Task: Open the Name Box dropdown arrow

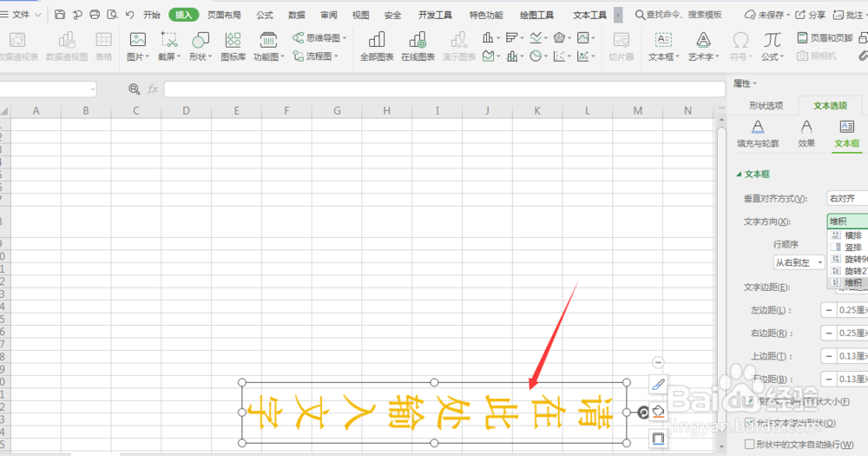Action: 93,89
